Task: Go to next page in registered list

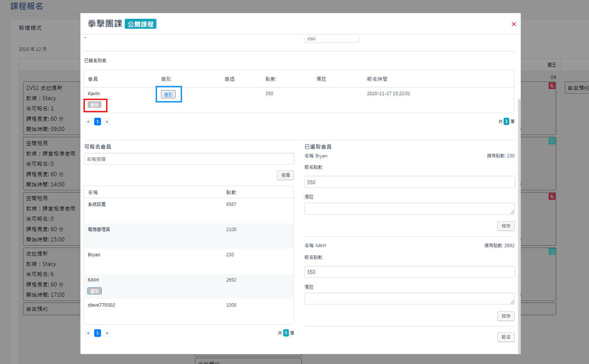Action: (x=107, y=121)
